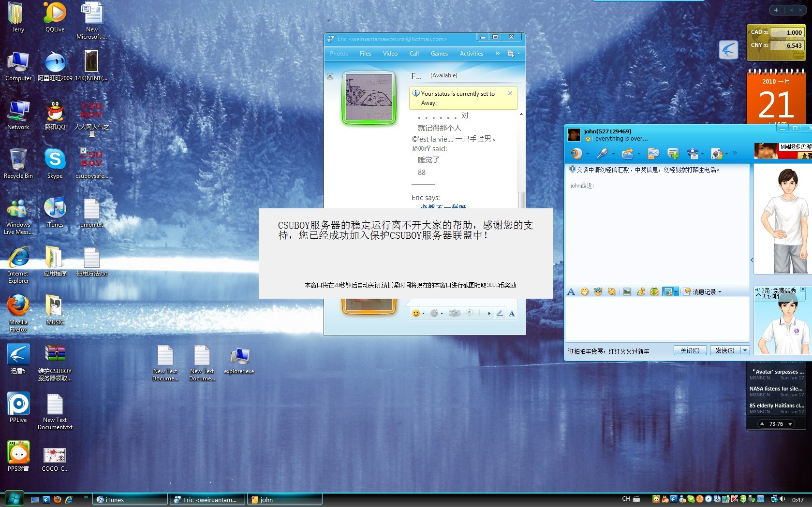Close QQ秀 expiry notice popup
812x507 pixels.
coord(803,289)
